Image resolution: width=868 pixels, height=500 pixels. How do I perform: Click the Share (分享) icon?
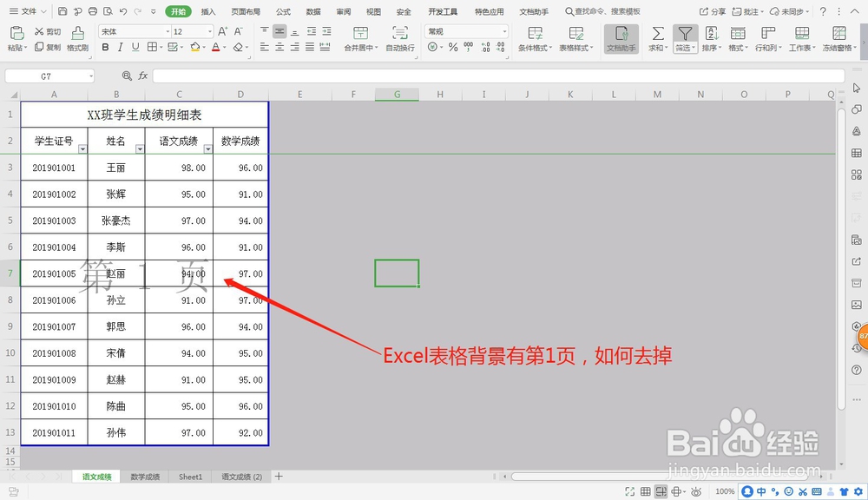click(712, 11)
